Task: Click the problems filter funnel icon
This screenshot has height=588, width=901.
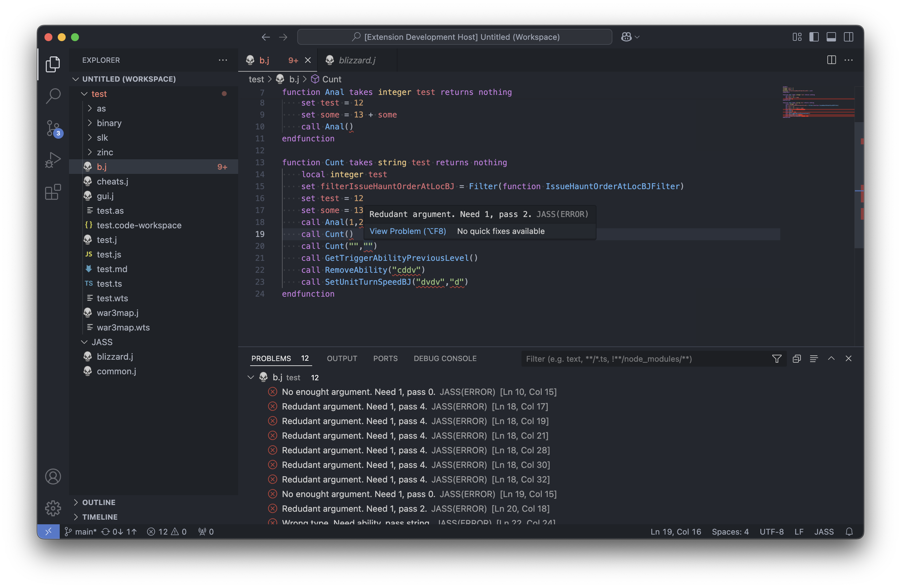Action: point(777,359)
